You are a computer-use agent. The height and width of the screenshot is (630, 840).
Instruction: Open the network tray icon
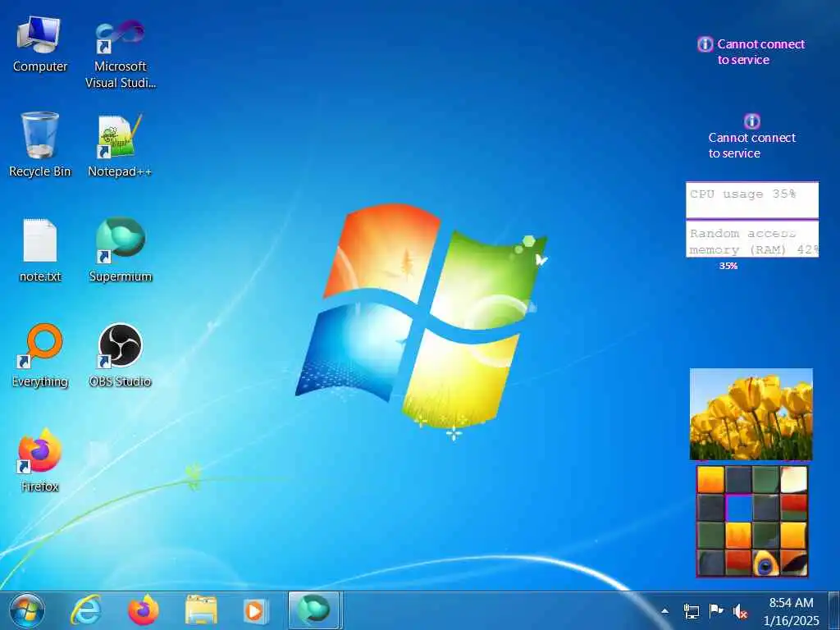pyautogui.click(x=691, y=611)
